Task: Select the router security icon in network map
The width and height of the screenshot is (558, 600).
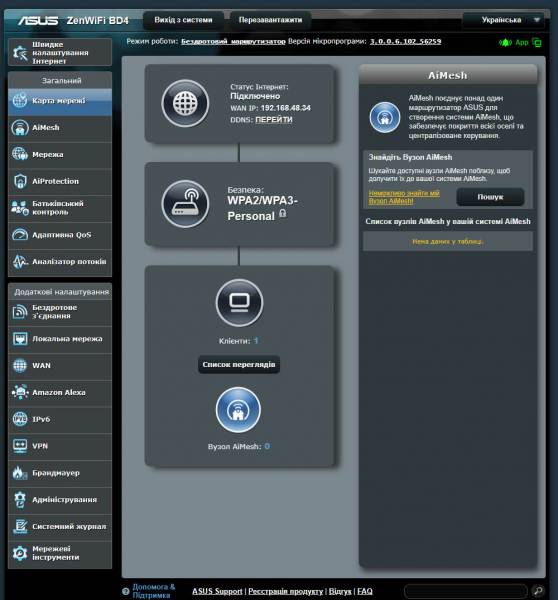Action: 185,204
